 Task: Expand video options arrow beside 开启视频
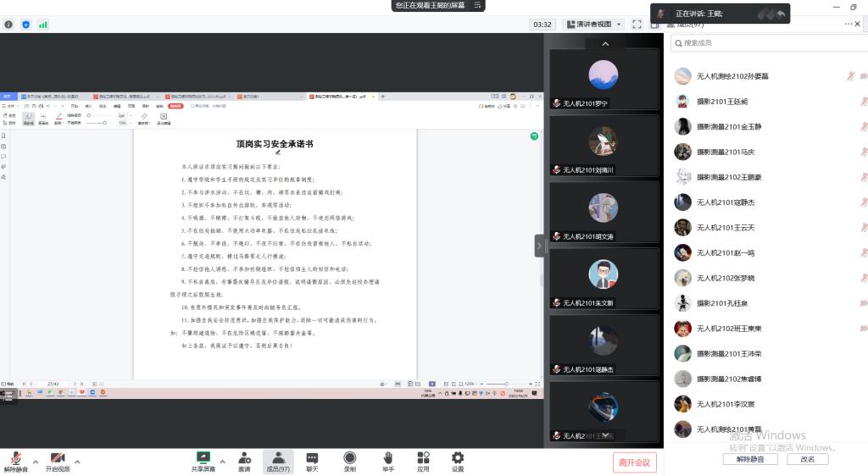click(x=77, y=462)
